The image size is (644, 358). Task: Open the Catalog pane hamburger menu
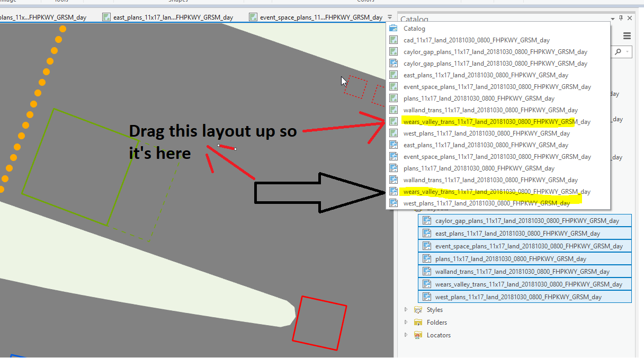[627, 36]
